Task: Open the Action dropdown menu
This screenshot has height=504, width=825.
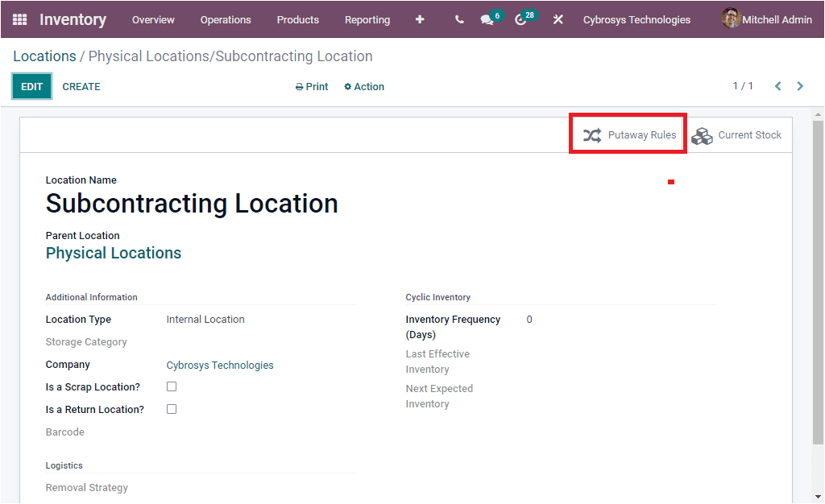Action: [363, 86]
